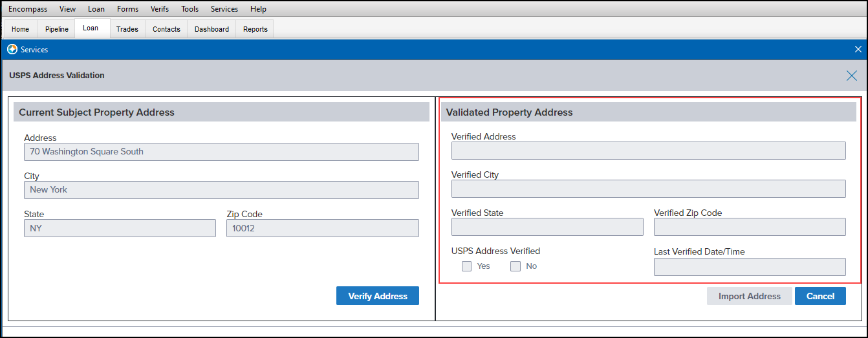Check the Yes verified checkbox

point(466,266)
